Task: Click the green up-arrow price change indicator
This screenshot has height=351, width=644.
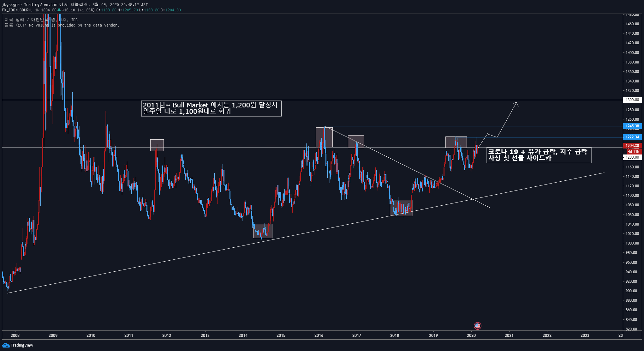Action: pyautogui.click(x=59, y=10)
